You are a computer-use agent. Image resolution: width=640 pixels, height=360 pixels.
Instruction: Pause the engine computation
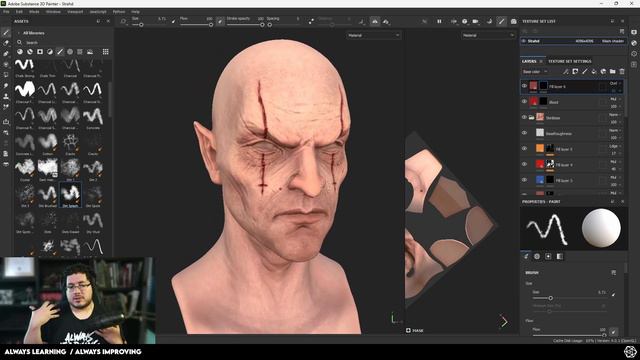click(x=439, y=21)
